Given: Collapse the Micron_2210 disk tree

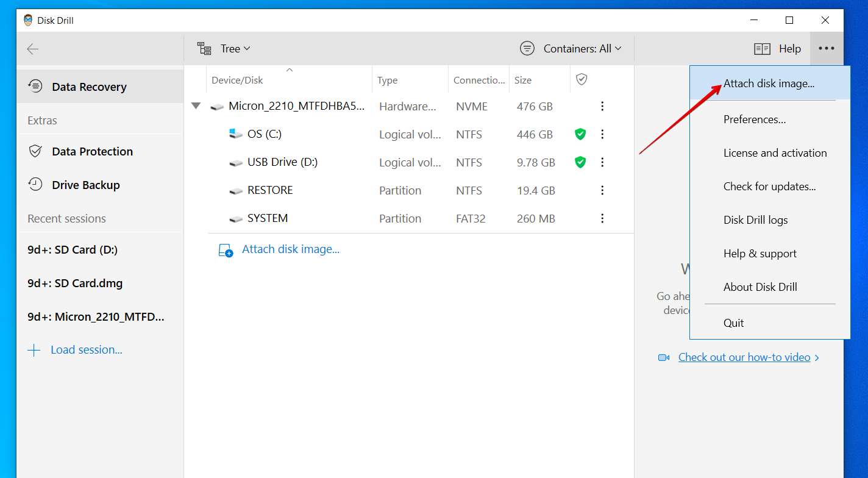Looking at the screenshot, I should click(196, 105).
